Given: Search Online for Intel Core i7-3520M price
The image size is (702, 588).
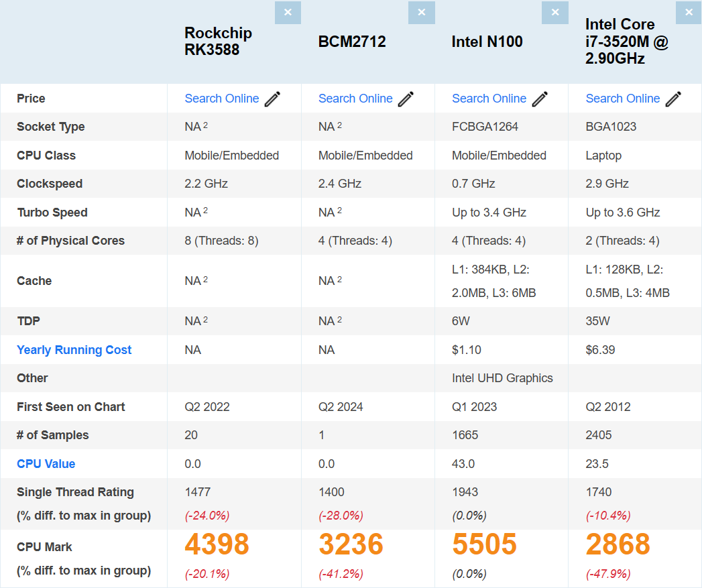Looking at the screenshot, I should pyautogui.click(x=622, y=99).
